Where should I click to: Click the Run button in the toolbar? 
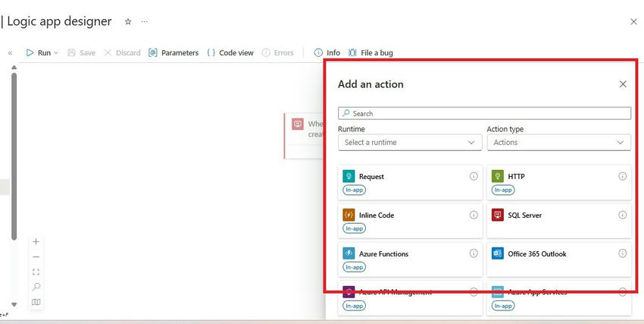(x=38, y=52)
